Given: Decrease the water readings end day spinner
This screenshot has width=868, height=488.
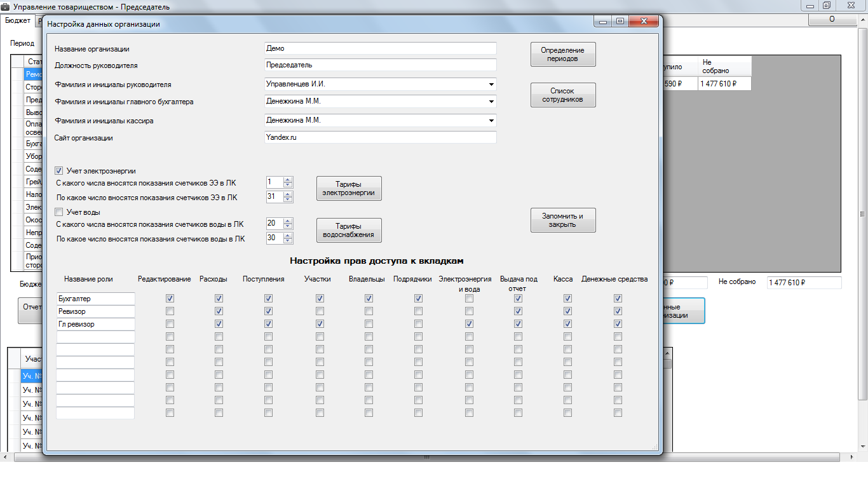Looking at the screenshot, I should tap(288, 241).
